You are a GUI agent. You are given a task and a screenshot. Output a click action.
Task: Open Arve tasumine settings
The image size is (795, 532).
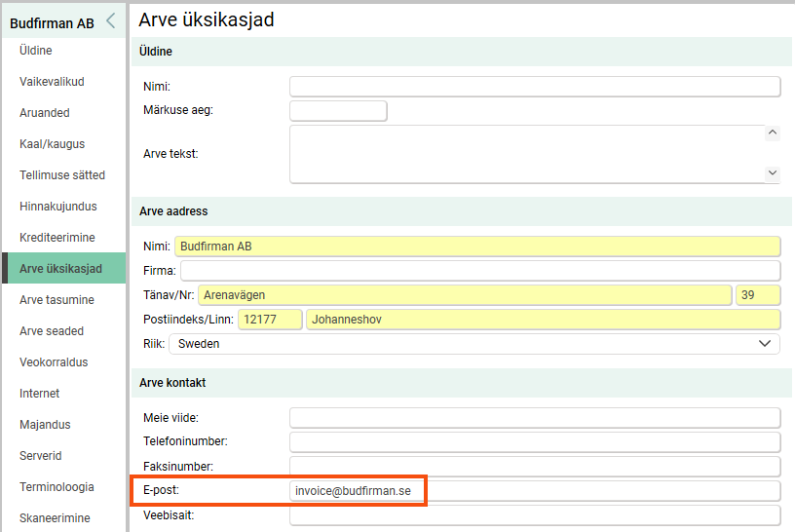coord(57,300)
